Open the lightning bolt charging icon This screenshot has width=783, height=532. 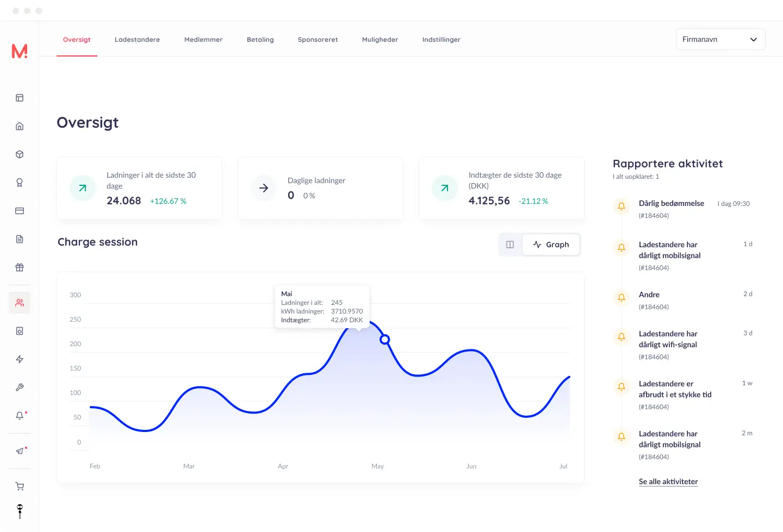point(20,359)
